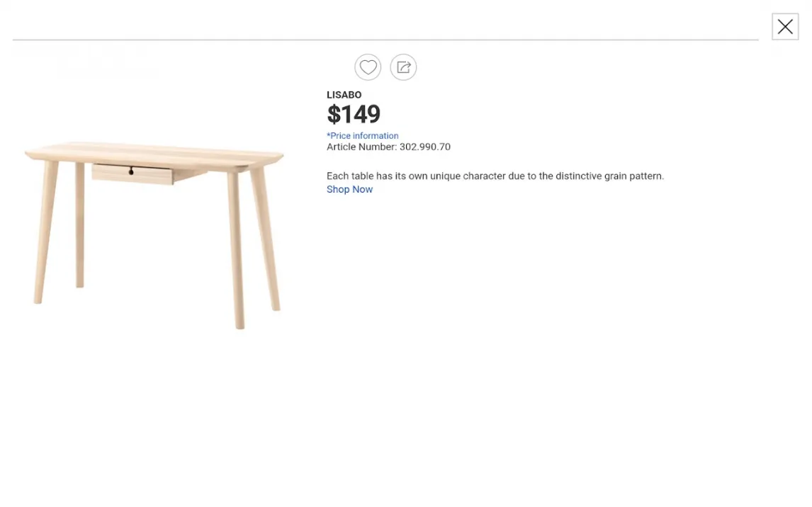This screenshot has height=507, width=812.
Task: Click the desk's rear right leg
Action: pos(266,241)
